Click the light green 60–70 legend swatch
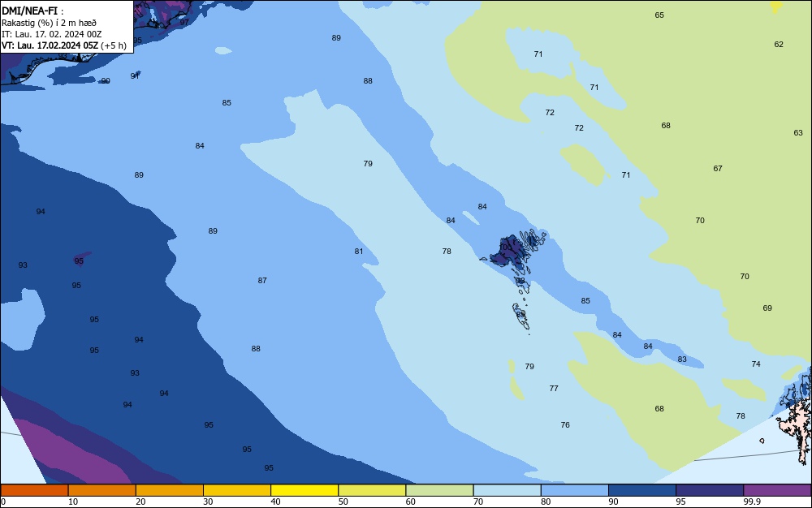812x508 pixels. tap(439, 490)
